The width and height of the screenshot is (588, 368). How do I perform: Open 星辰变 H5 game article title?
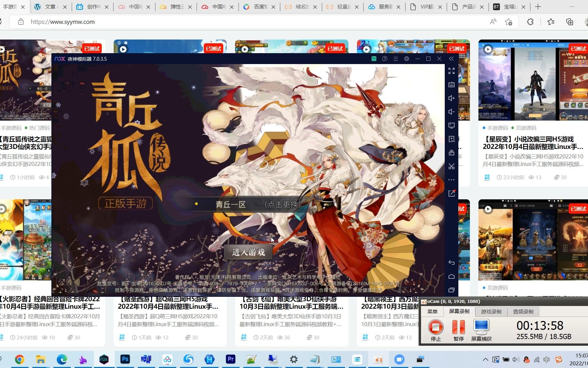point(533,143)
